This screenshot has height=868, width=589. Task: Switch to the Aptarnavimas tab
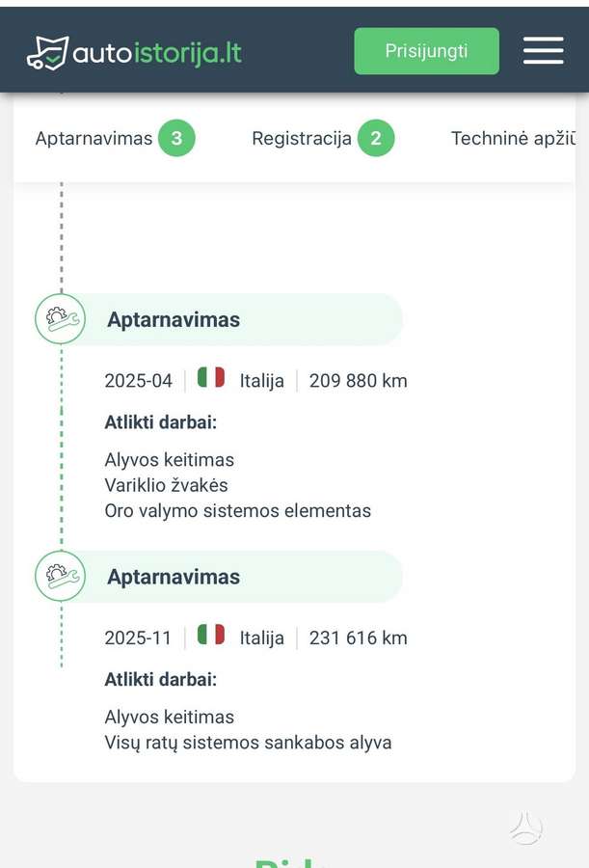point(115,138)
